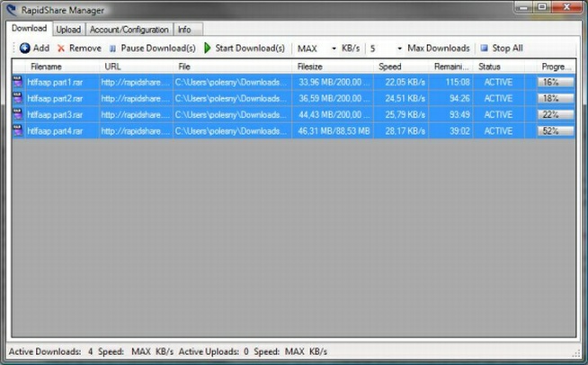Image resolution: width=588 pixels, height=365 pixels.
Task: Click the blue Stop All icon
Action: coord(484,48)
